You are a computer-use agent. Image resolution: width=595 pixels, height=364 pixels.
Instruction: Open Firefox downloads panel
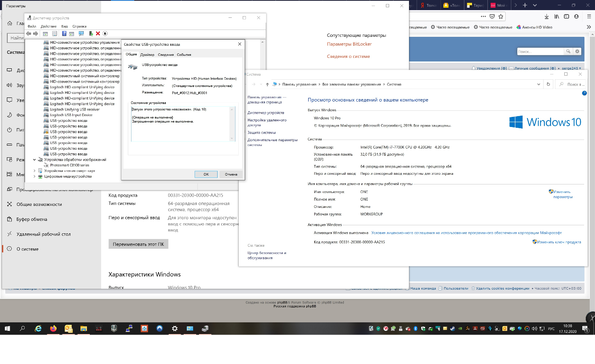point(546,17)
